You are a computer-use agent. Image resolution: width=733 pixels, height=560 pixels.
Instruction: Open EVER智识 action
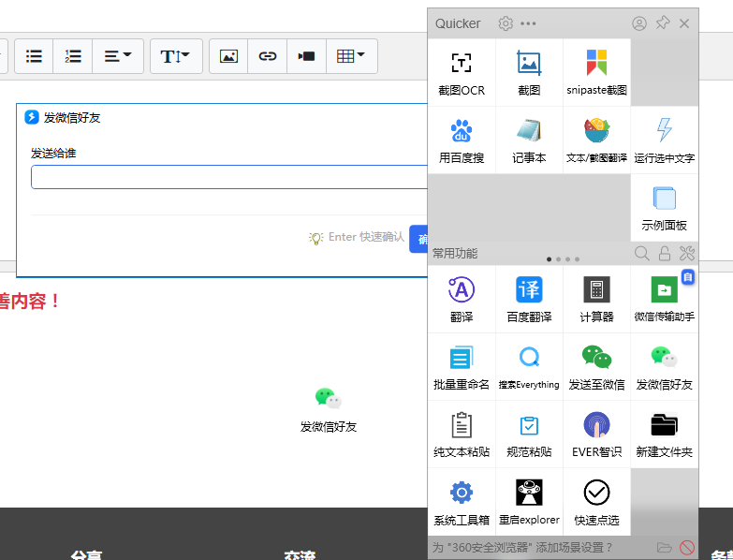(596, 435)
